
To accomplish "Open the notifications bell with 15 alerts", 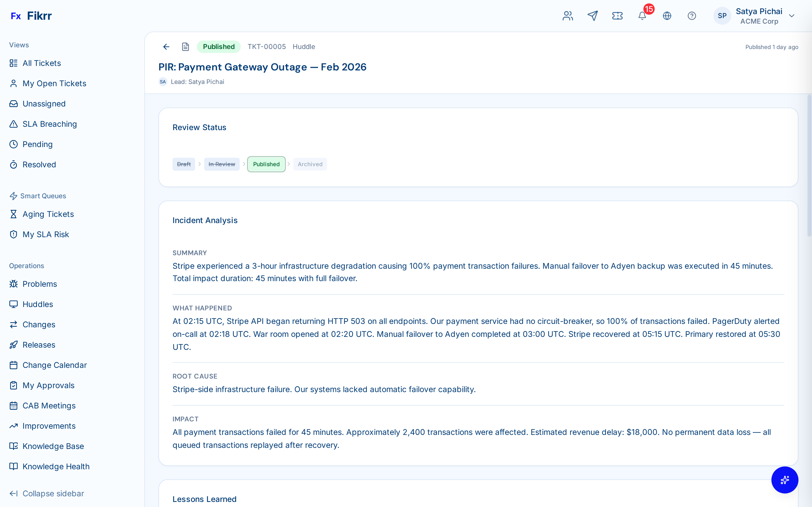I will tap(642, 16).
